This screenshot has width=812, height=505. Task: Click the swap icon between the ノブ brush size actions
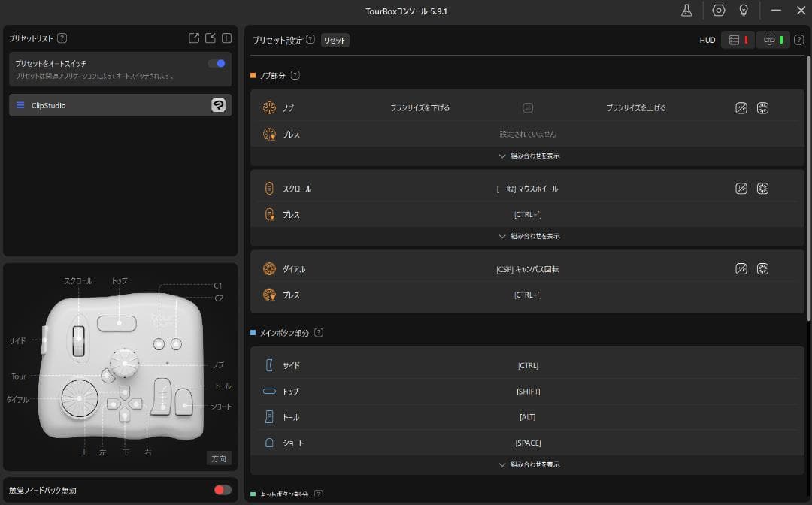(x=528, y=108)
